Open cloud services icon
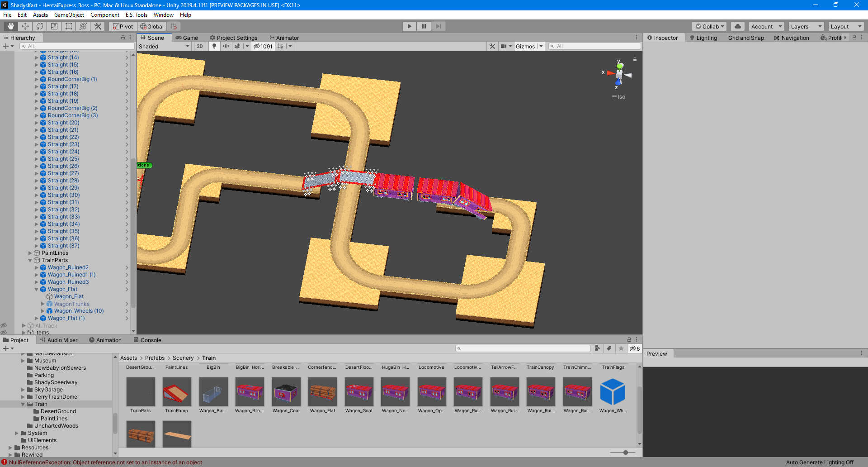The image size is (868, 467). pos(738,26)
